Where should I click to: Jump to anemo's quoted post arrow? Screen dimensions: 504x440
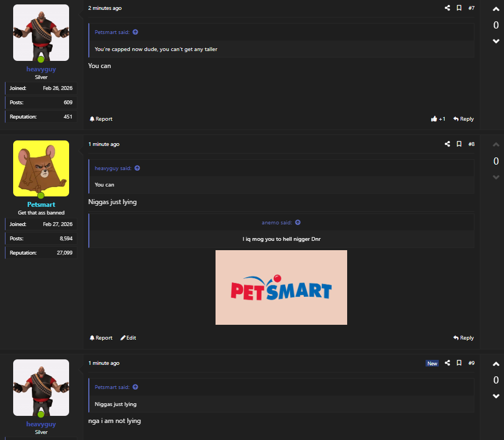click(x=298, y=223)
